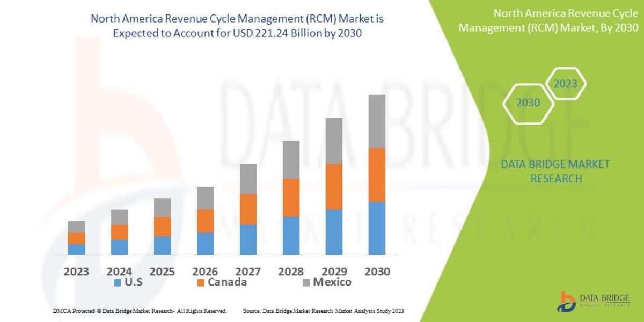Click the 2030 blue U.S bar segment
The image size is (644, 322).
pos(377,228)
